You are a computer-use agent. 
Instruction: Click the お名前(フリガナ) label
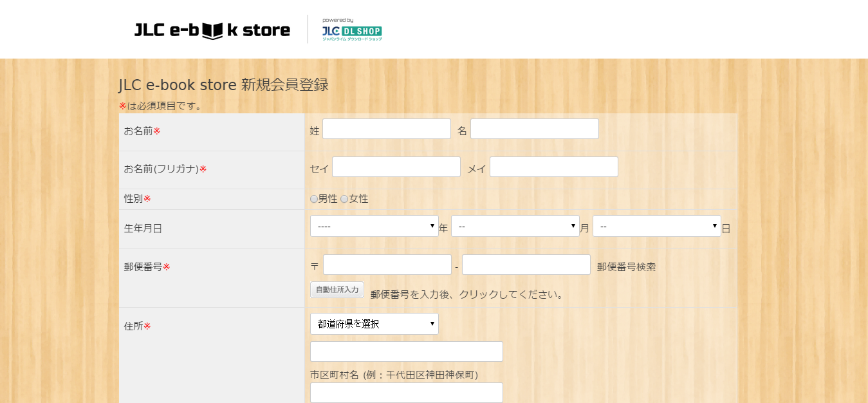165,169
